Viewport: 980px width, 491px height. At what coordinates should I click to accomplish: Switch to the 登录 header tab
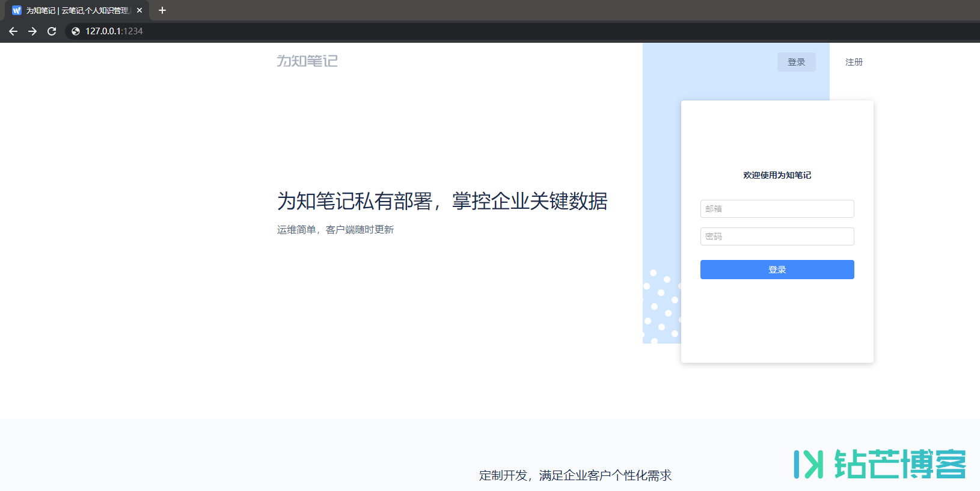(x=797, y=62)
